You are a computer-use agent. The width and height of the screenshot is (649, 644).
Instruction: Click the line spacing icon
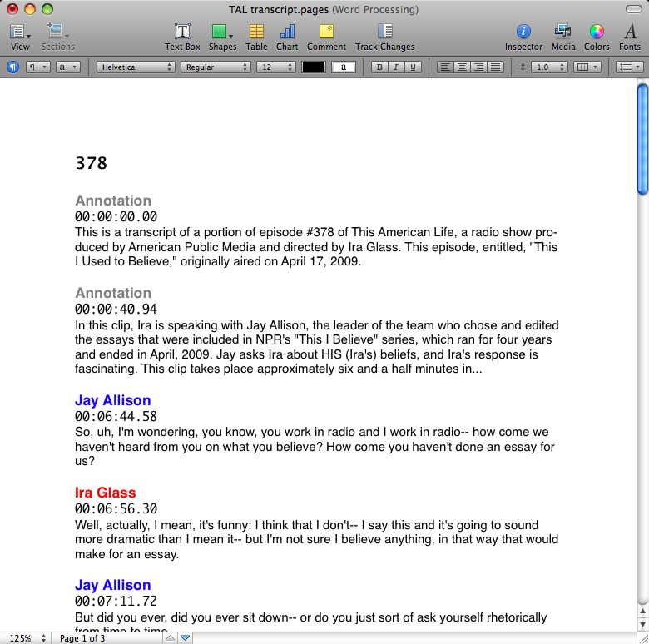click(x=523, y=67)
